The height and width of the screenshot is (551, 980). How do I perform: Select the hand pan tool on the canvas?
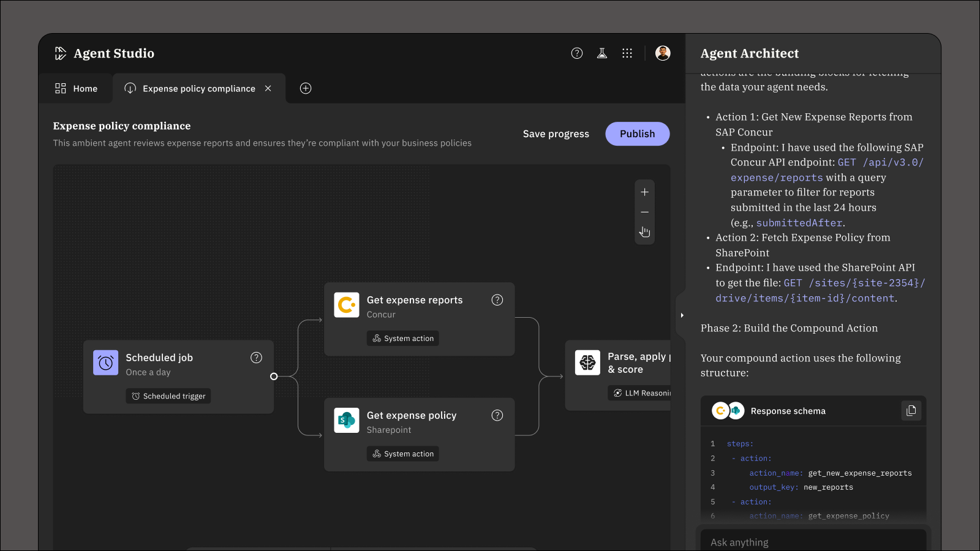(x=644, y=232)
